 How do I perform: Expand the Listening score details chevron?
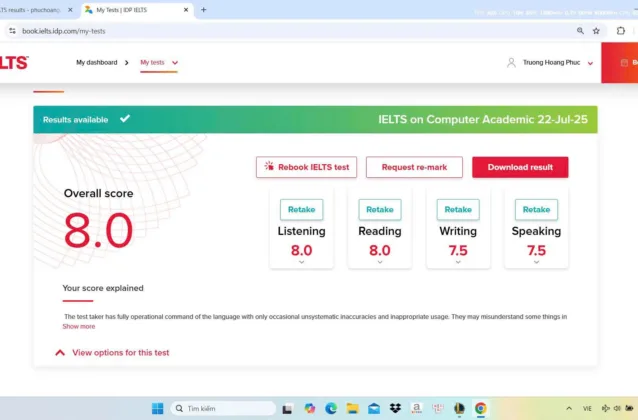tap(301, 262)
